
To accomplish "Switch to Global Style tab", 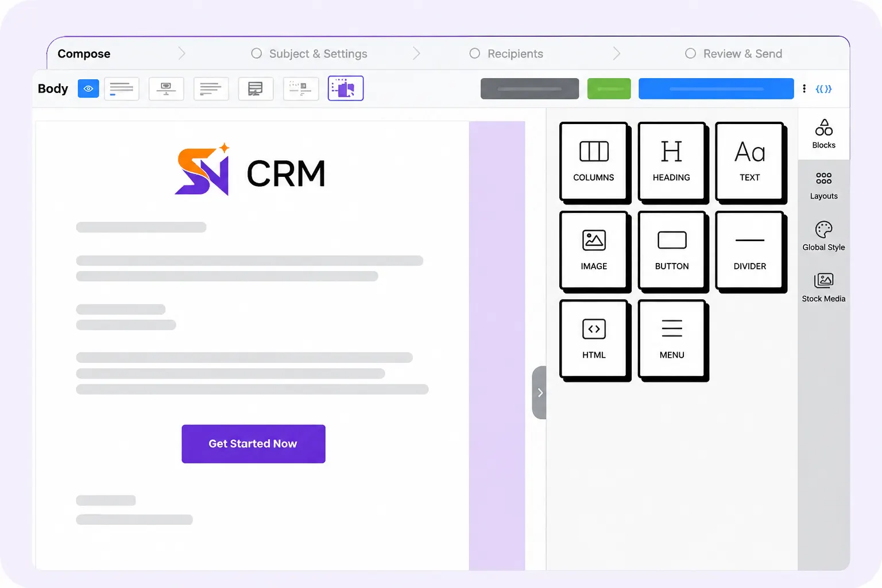I will (x=823, y=237).
